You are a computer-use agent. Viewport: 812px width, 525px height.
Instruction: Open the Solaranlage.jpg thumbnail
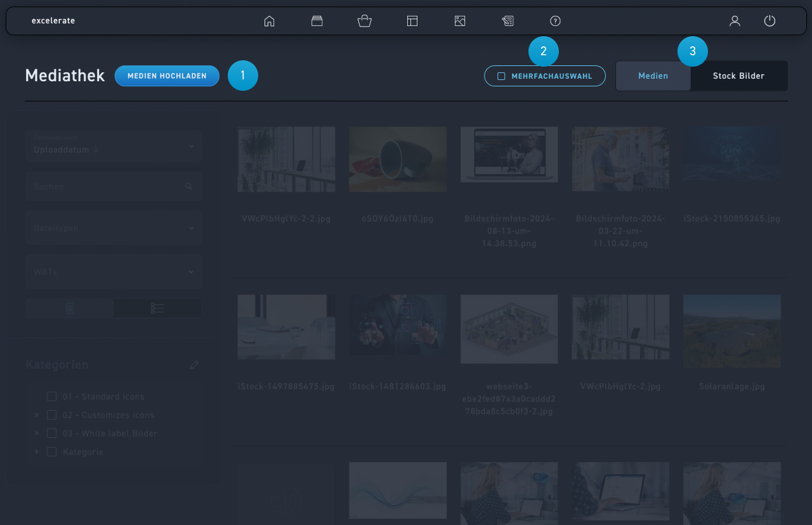[x=731, y=329]
